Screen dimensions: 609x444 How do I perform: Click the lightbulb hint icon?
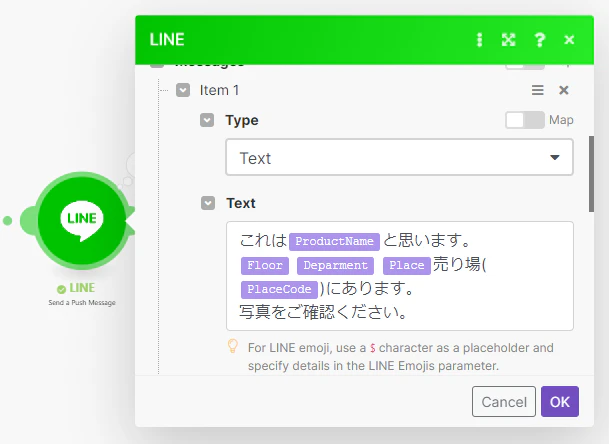233,346
